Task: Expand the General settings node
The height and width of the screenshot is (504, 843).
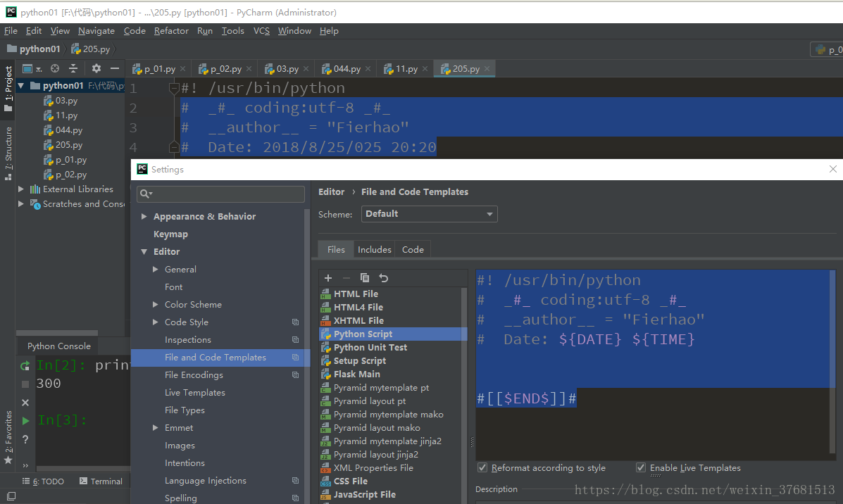Action: click(156, 269)
